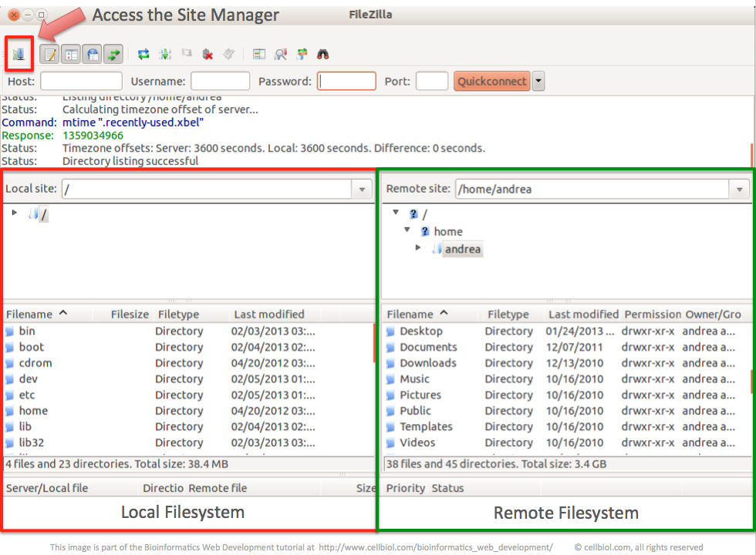The height and width of the screenshot is (555, 756).
Task: Select the remote Templates folder icon
Action: (x=390, y=427)
